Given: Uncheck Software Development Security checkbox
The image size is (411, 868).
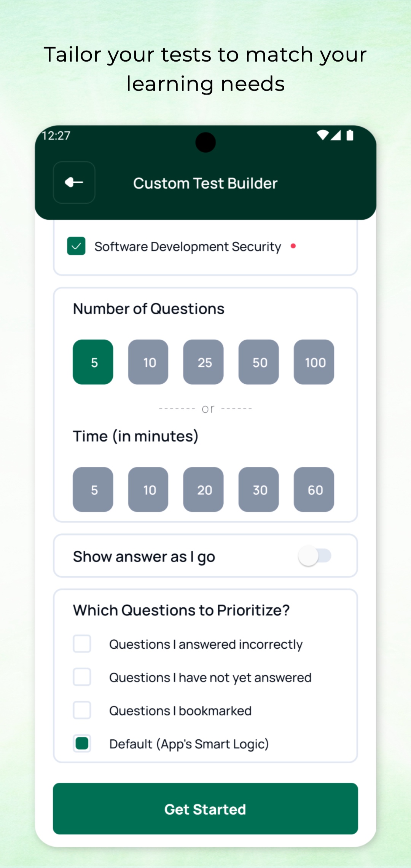Looking at the screenshot, I should (x=76, y=246).
